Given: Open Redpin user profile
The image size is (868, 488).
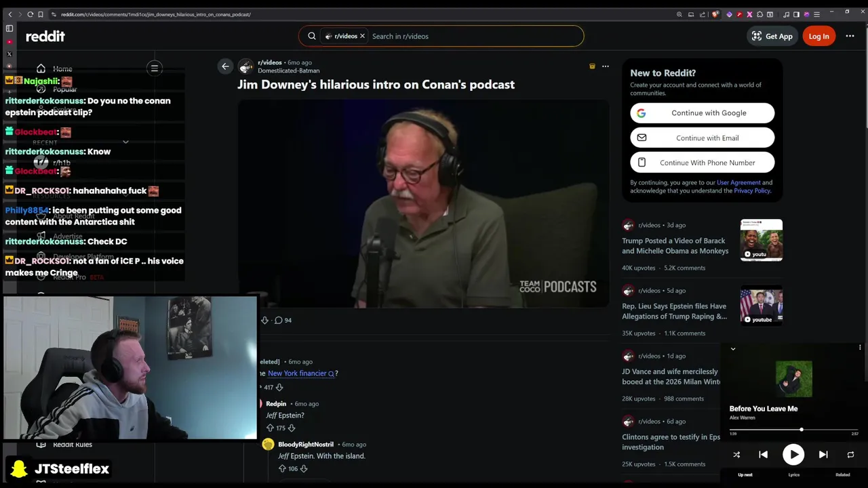Looking at the screenshot, I should pyautogui.click(x=276, y=404).
